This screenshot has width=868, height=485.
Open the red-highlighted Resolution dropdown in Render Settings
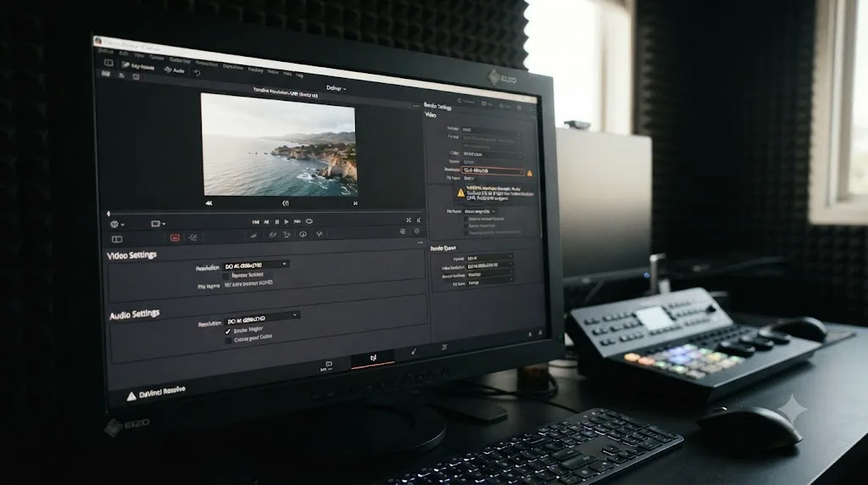492,170
